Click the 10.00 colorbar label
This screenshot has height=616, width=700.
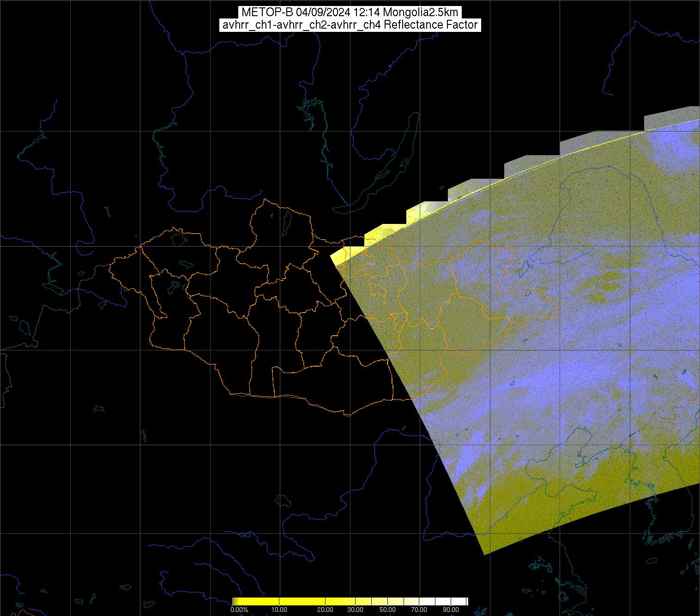click(279, 610)
